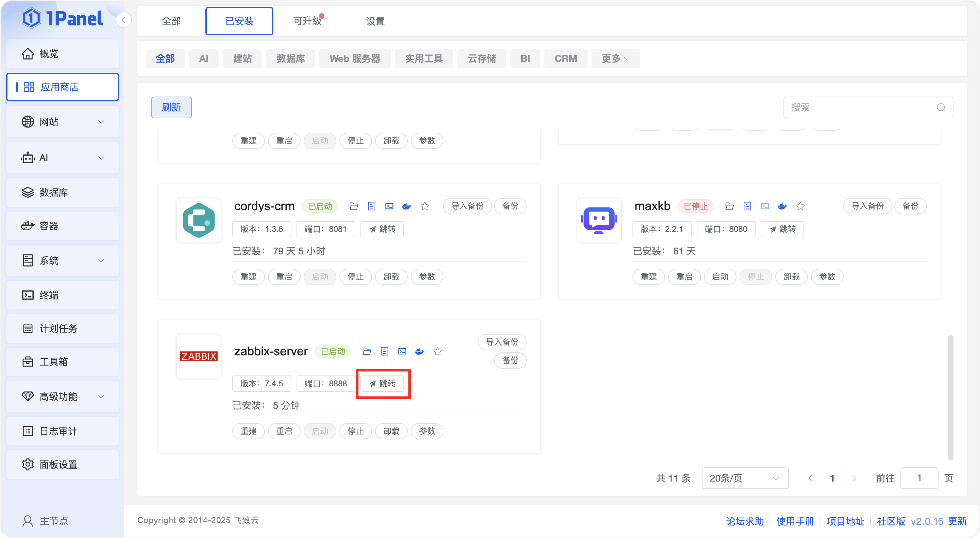This screenshot has width=980, height=538.
Task: Focus the 搜索 input field
Action: point(860,108)
